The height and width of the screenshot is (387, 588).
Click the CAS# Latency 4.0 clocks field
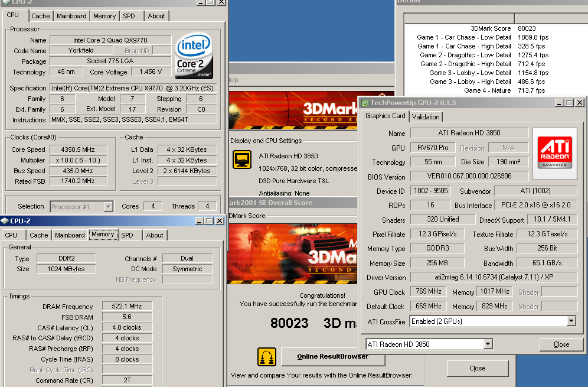(x=127, y=328)
